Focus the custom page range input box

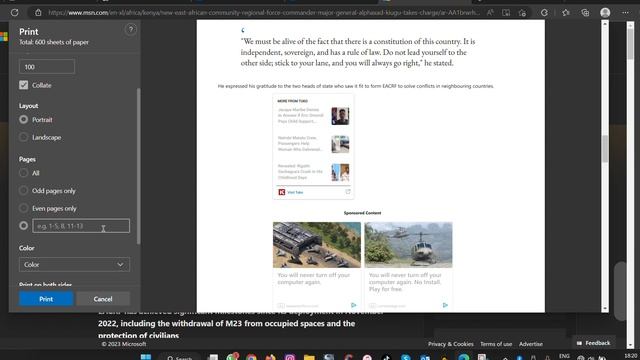pos(81,226)
